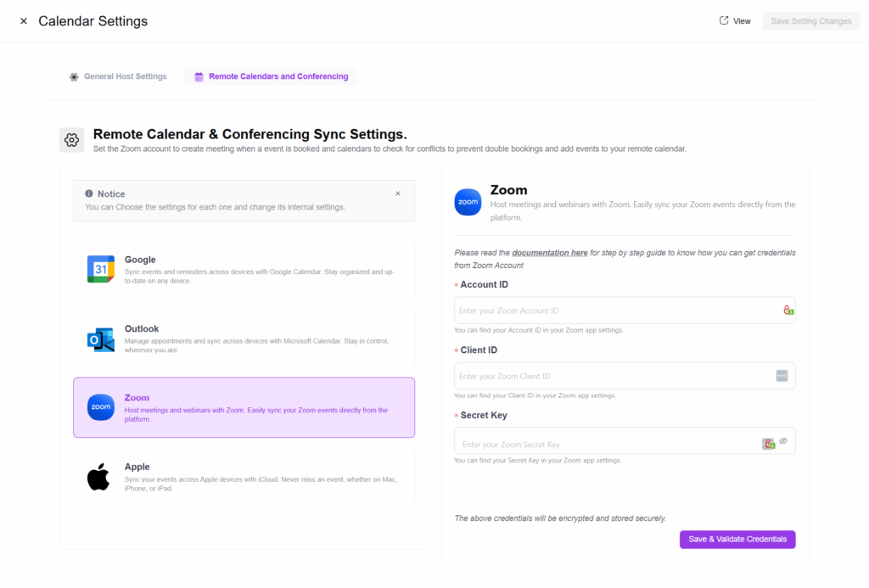Click the password manager icon in Account ID

coord(788,311)
